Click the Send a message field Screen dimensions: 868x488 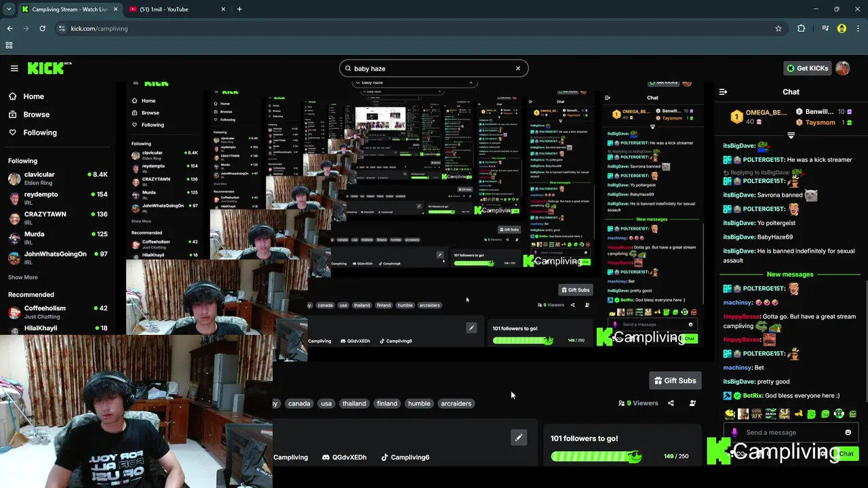pos(790,432)
